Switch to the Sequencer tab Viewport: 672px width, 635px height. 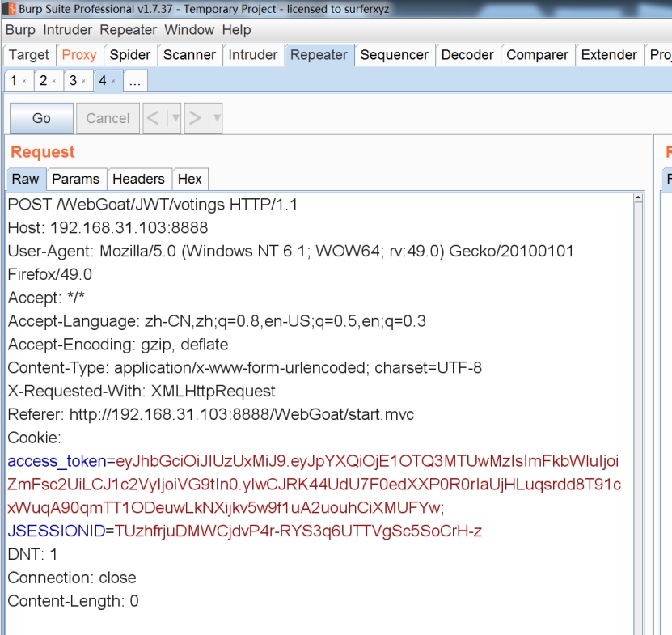395,55
